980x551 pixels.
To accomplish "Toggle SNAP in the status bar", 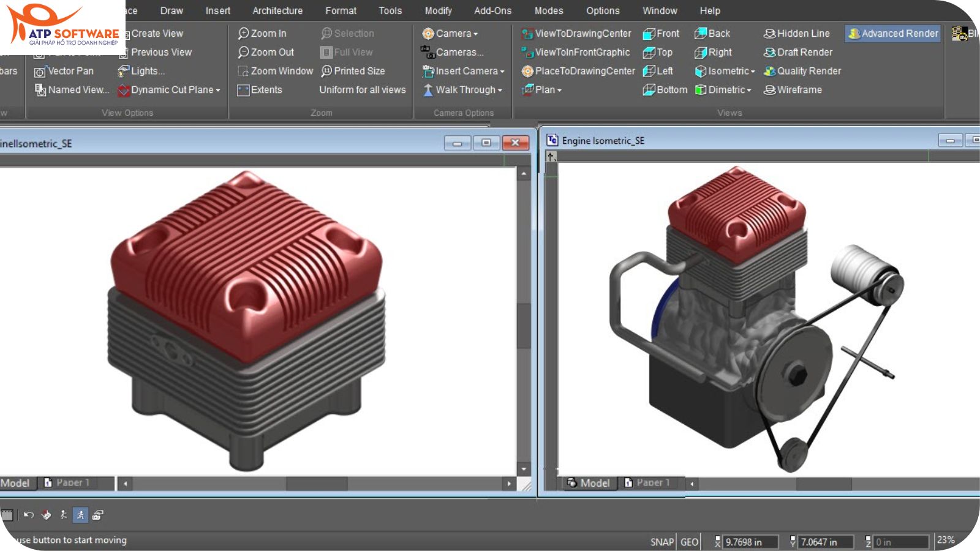I will [x=662, y=541].
